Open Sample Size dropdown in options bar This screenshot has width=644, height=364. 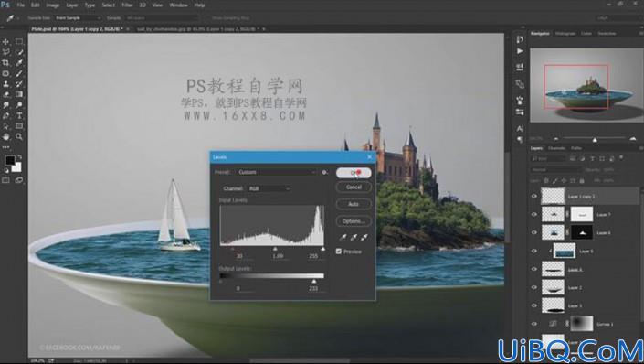point(78,18)
